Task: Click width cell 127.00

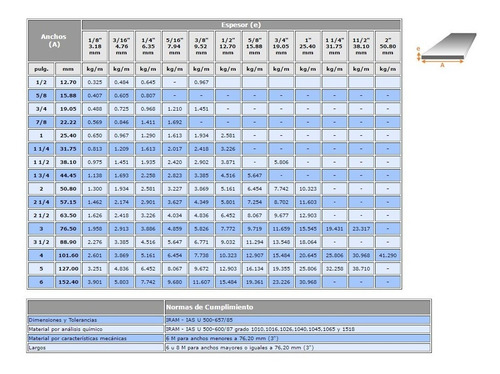Action: pyautogui.click(x=68, y=269)
